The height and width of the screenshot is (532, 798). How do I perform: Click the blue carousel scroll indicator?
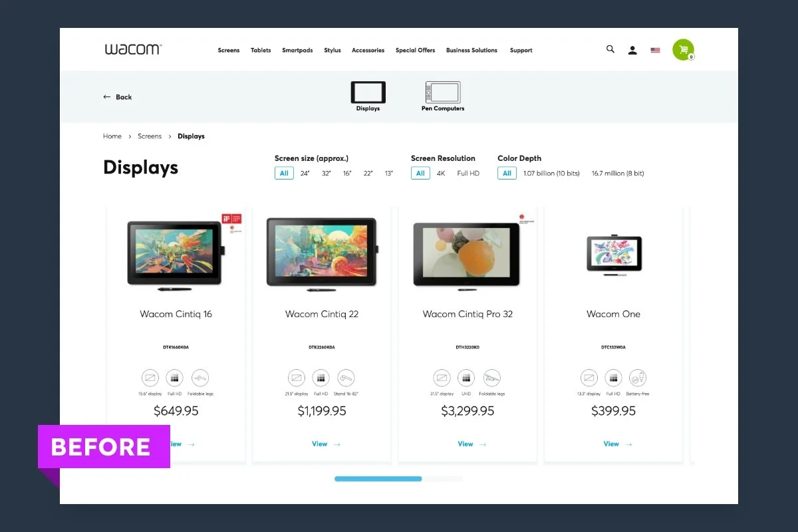[x=378, y=479]
